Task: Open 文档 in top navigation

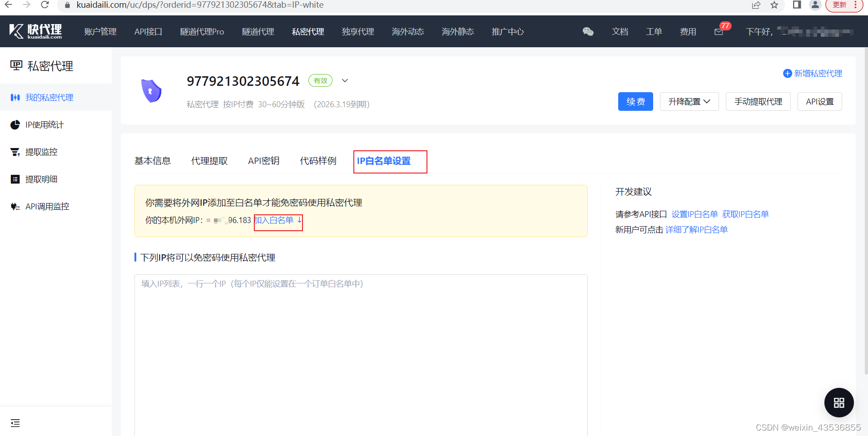Action: click(x=620, y=31)
